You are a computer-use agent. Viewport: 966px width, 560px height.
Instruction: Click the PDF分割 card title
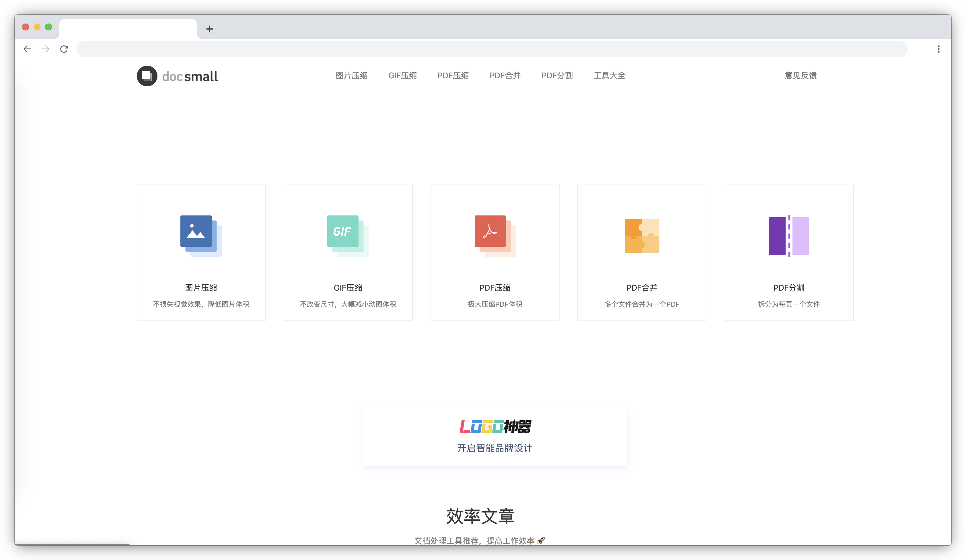click(x=788, y=287)
